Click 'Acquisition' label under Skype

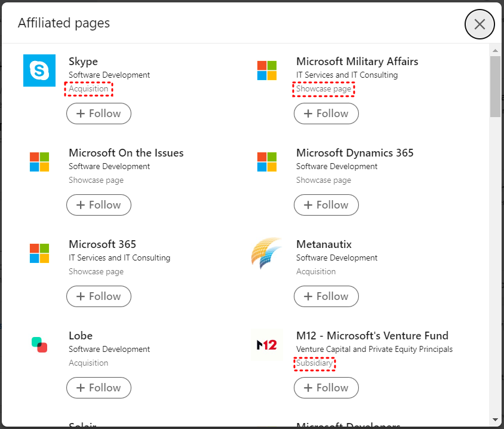[88, 89]
